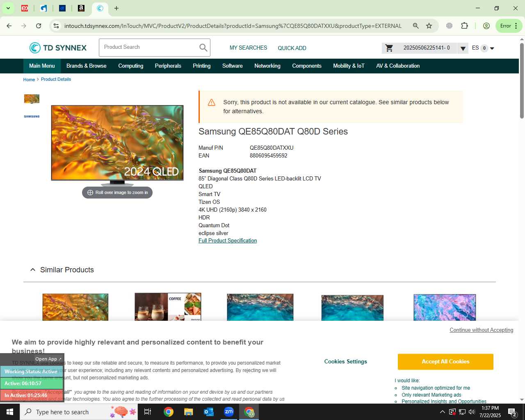Viewport: 525px width, 420px height.
Task: Open the notification center icon
Action: point(512,412)
